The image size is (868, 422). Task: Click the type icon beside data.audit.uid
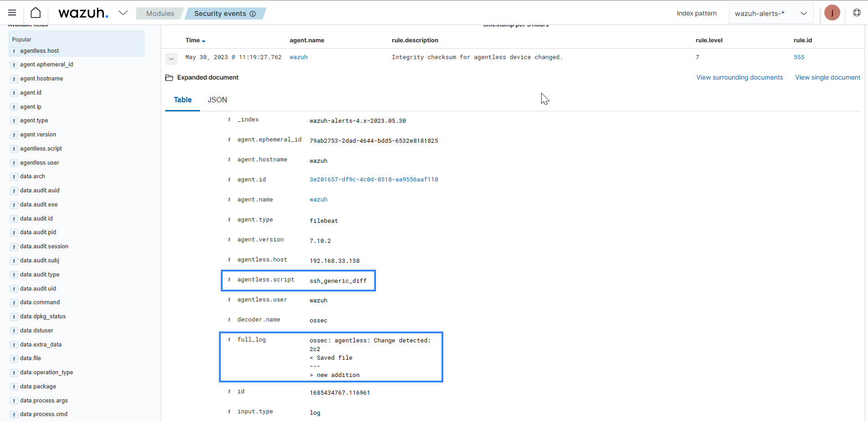click(14, 289)
